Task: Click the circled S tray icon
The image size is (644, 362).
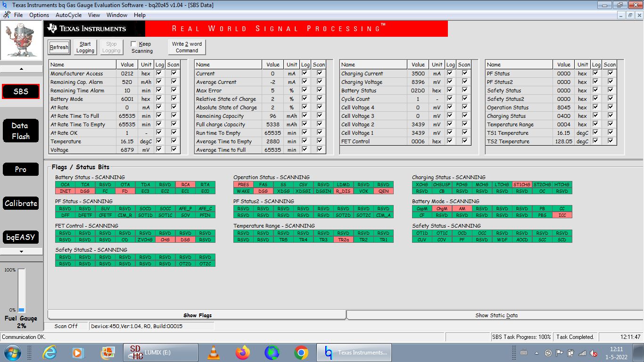Action: point(548,353)
